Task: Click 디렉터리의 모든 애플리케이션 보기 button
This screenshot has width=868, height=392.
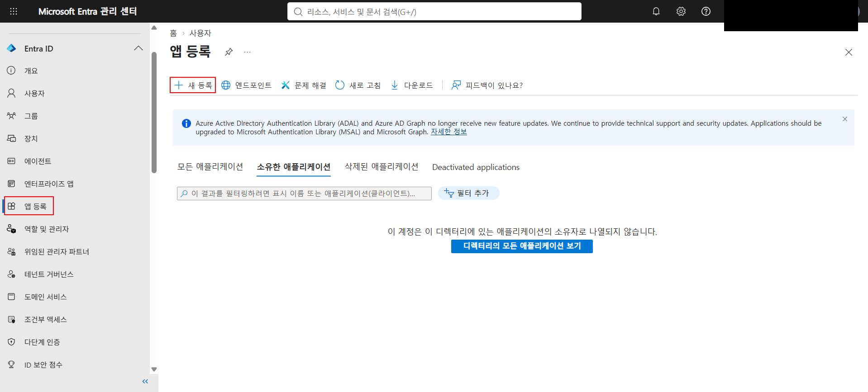Action: (522, 246)
